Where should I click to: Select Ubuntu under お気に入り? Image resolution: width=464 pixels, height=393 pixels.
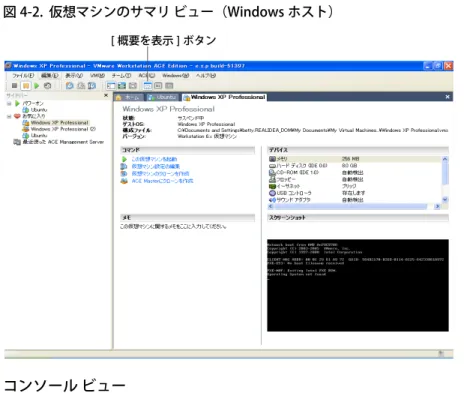pos(35,135)
